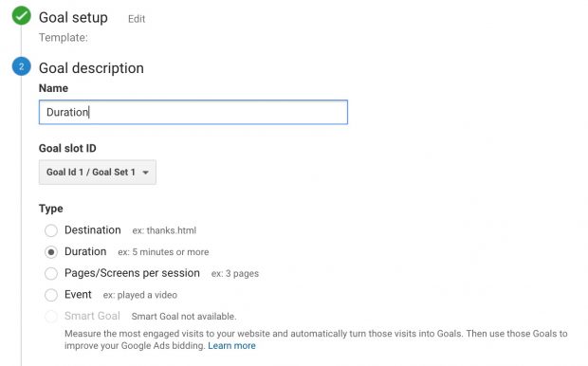Click the Edit link beside Goal setup
588x366 pixels.
[x=137, y=19]
